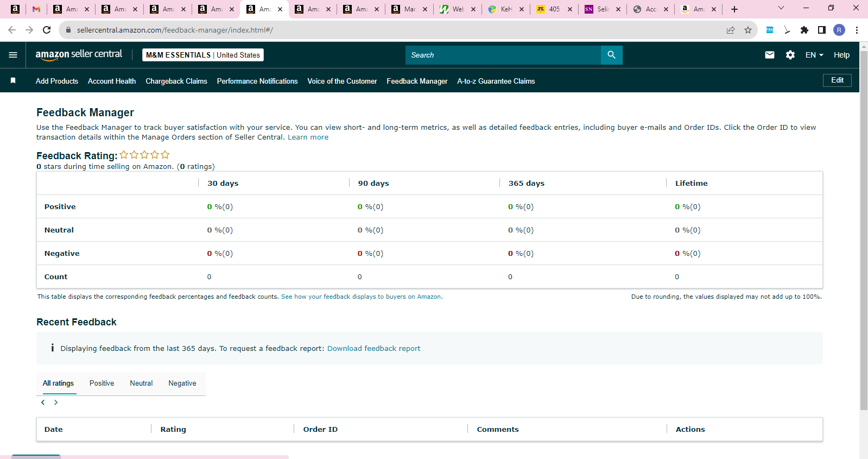The image size is (868, 459).
Task: Click the share page icon
Action: (731, 30)
